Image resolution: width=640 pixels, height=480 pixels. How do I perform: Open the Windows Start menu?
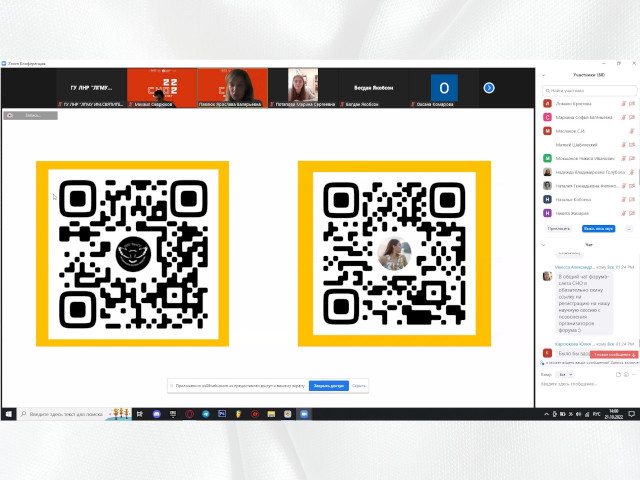pyautogui.click(x=9, y=414)
